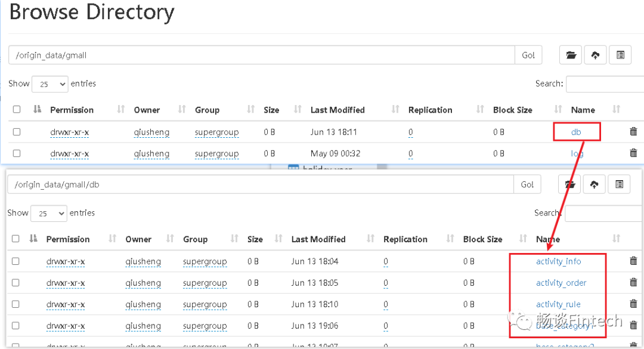Click the /origin_data/gmall/db path field

(260, 185)
